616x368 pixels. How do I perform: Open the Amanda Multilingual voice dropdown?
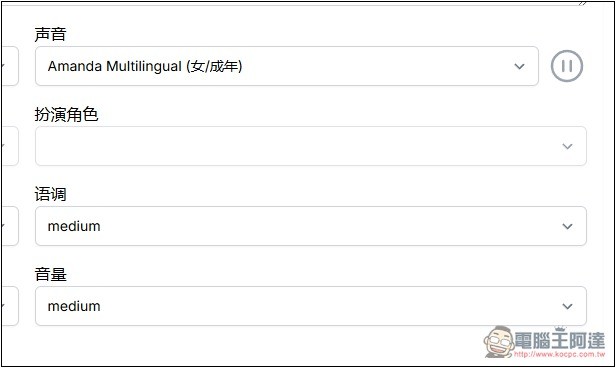click(x=287, y=66)
